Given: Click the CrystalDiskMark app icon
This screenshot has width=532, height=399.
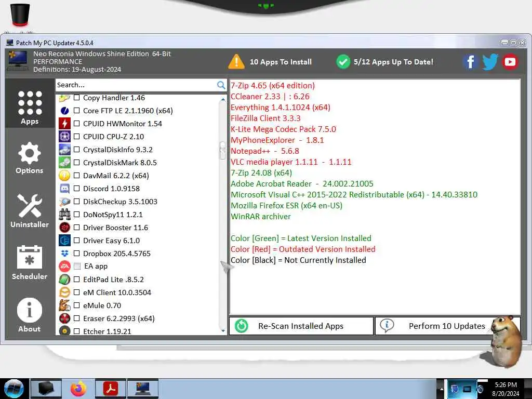Looking at the screenshot, I should point(64,163).
